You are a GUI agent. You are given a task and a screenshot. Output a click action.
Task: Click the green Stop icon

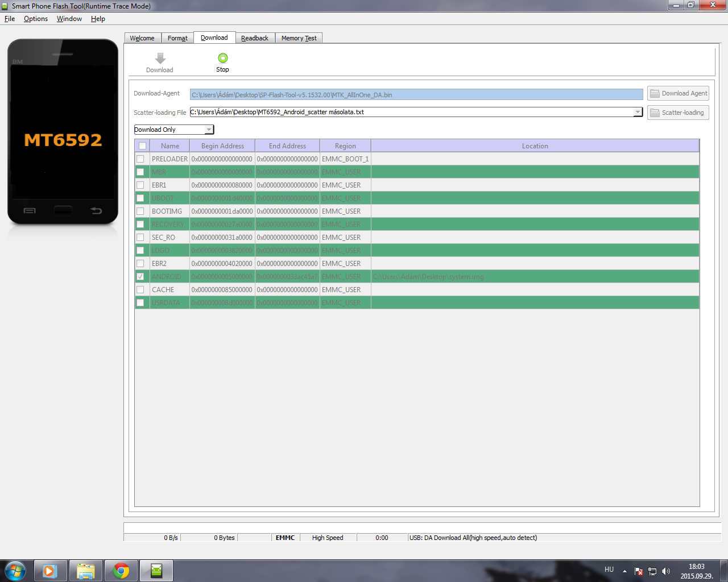223,58
